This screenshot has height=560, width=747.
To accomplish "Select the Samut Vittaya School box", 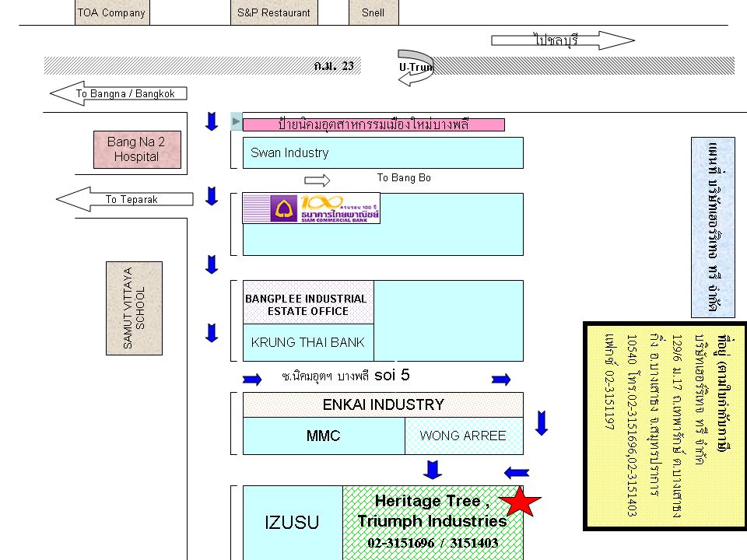I will point(135,308).
